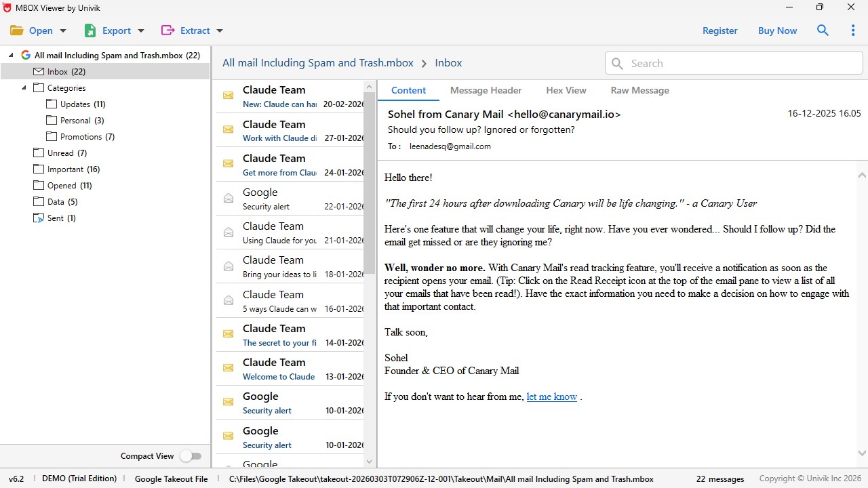Viewport: 868px width, 488px height.
Task: Click envelope icon of 'Welcome to Claude' email
Action: (229, 368)
